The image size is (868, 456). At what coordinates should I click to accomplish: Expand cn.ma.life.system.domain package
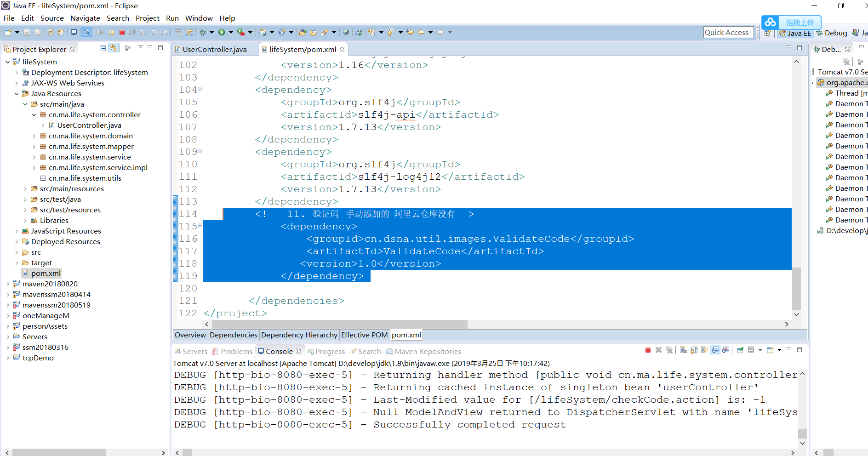tap(34, 136)
